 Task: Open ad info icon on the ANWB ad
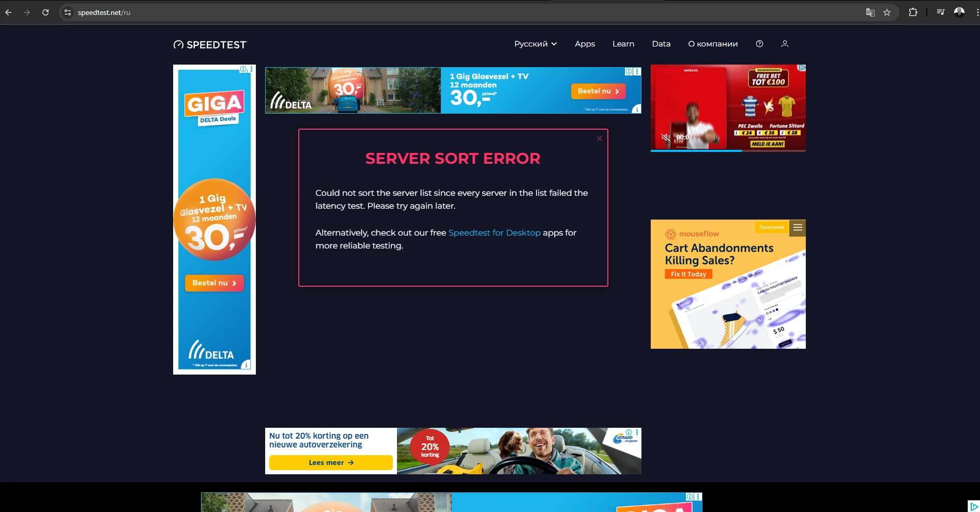[x=629, y=432]
